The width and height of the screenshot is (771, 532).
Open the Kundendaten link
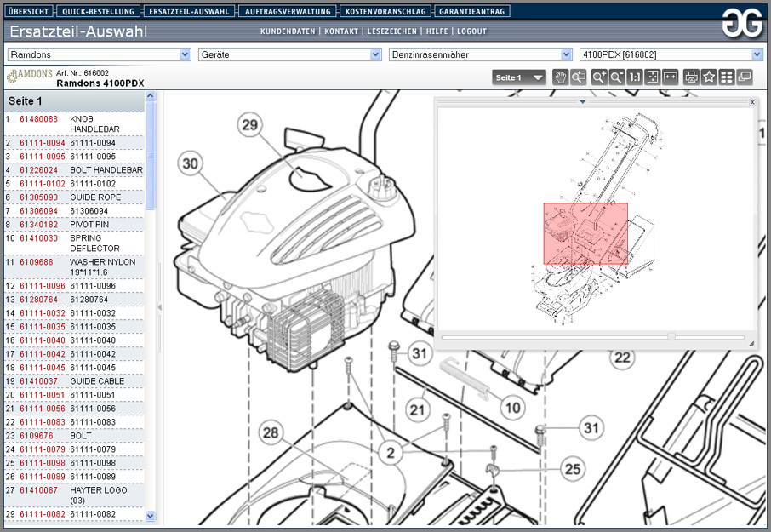pyautogui.click(x=288, y=31)
